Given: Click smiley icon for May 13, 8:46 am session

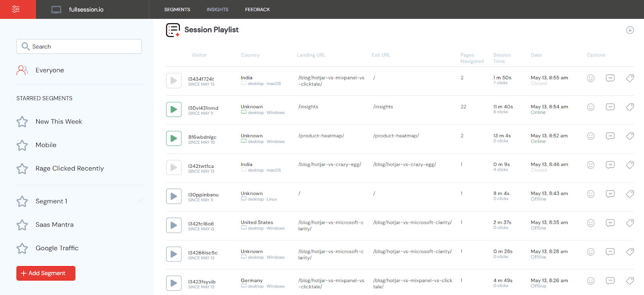Looking at the screenshot, I should (x=590, y=165).
